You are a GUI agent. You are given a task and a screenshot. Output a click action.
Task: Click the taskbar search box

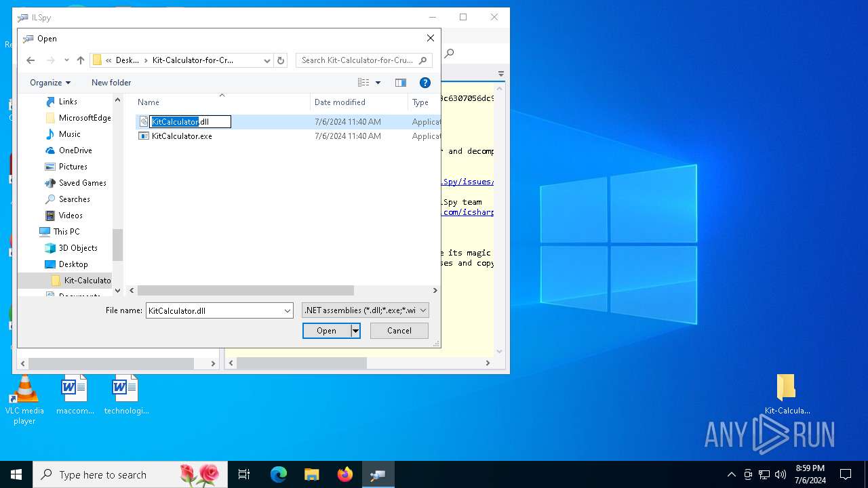pyautogui.click(x=130, y=474)
